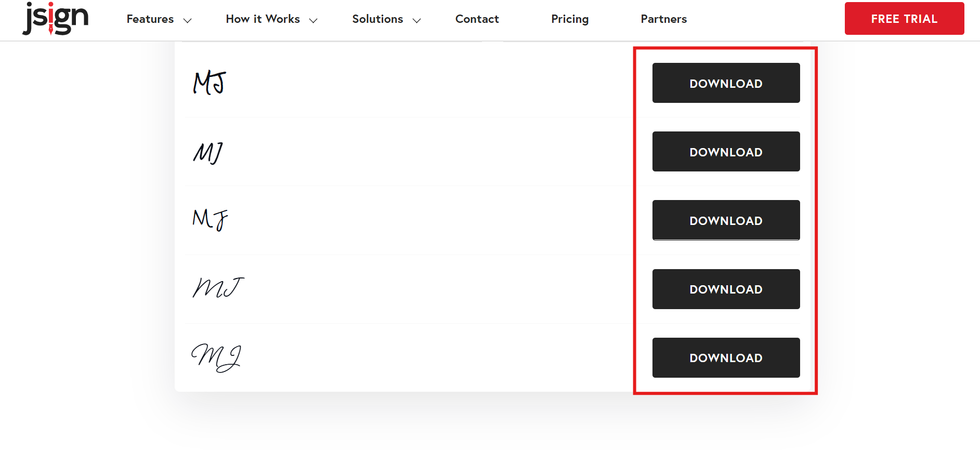Start the FREE TRIAL
The width and height of the screenshot is (980, 452).
[x=904, y=19]
